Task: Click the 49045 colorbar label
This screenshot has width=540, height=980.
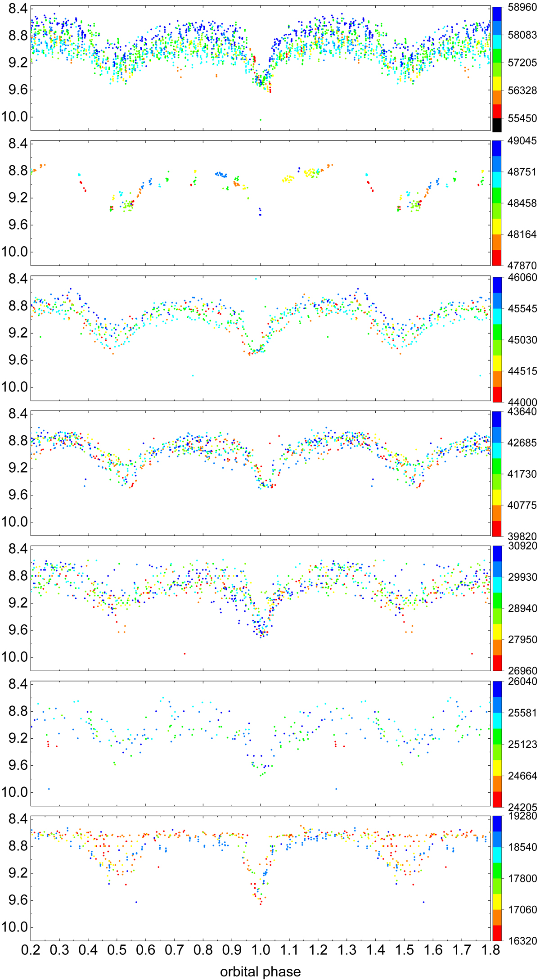Action: pyautogui.click(x=522, y=141)
